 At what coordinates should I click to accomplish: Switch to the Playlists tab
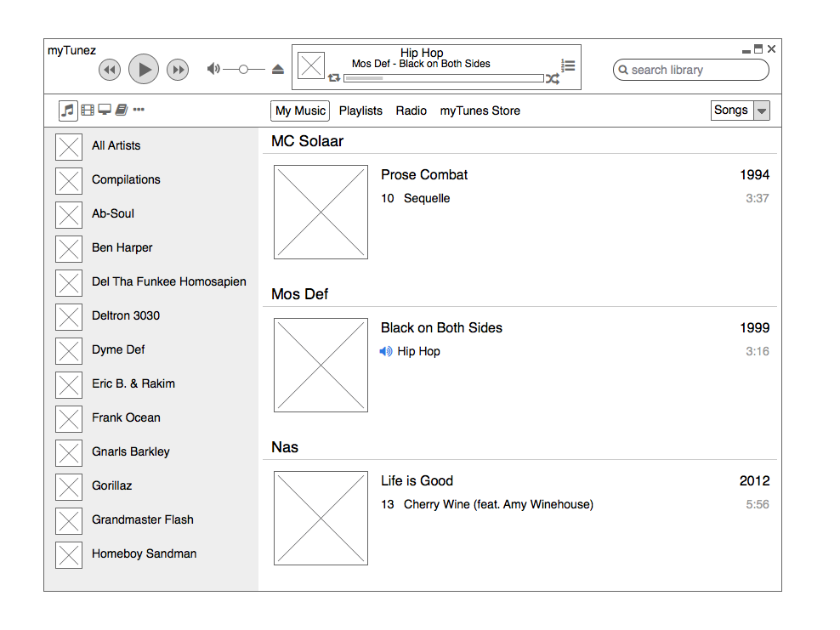tap(360, 111)
